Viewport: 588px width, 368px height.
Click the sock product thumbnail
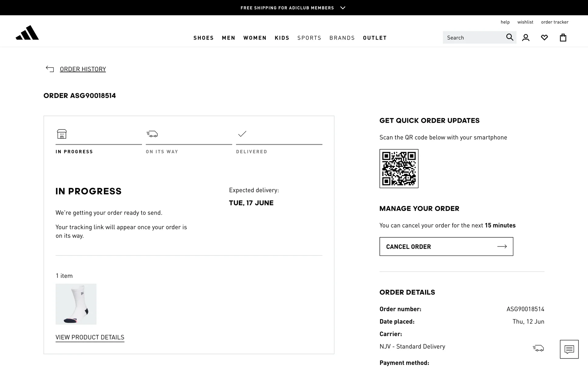point(76,304)
